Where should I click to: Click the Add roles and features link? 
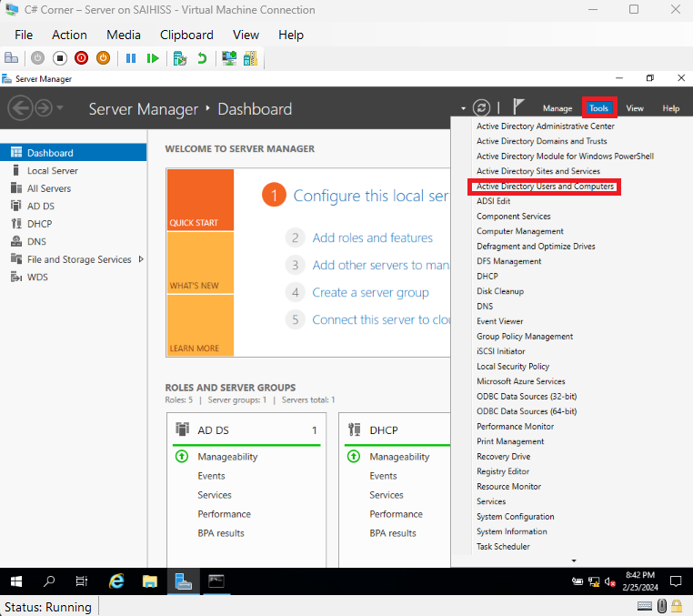click(372, 237)
